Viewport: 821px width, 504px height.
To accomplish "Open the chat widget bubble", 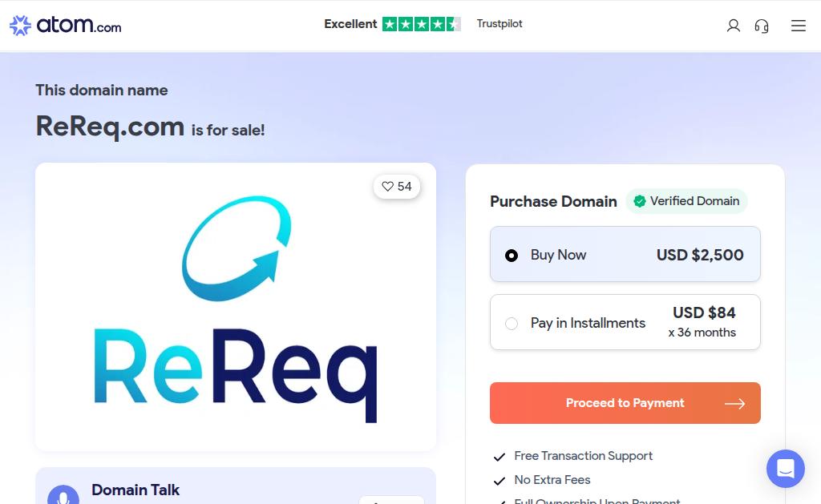I will (786, 469).
